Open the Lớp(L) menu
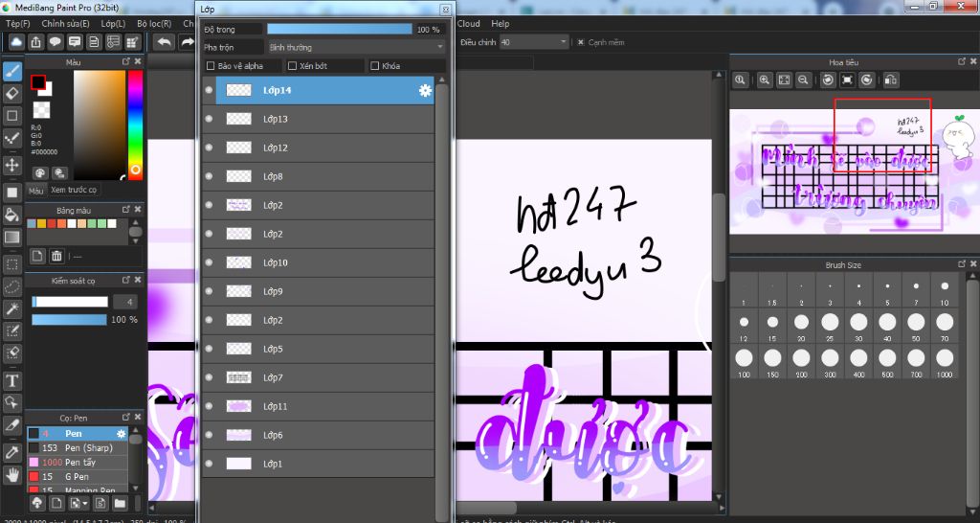The width and height of the screenshot is (980, 523). [113, 23]
